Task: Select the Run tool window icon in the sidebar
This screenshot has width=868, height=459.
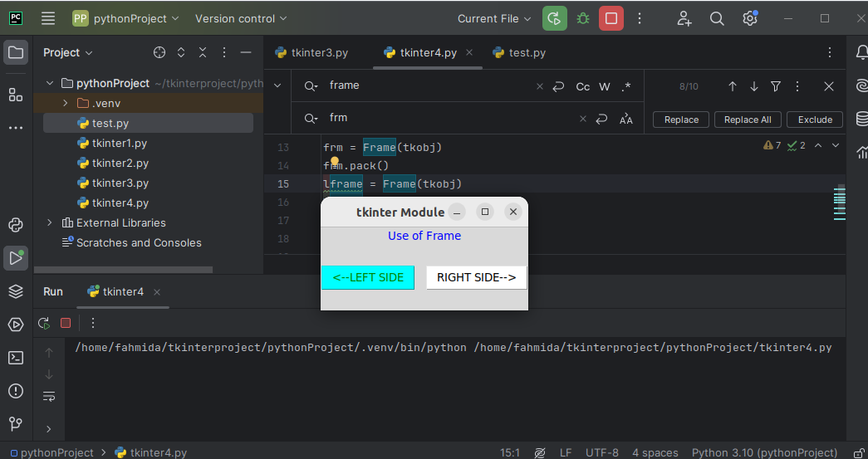Action: [16, 257]
